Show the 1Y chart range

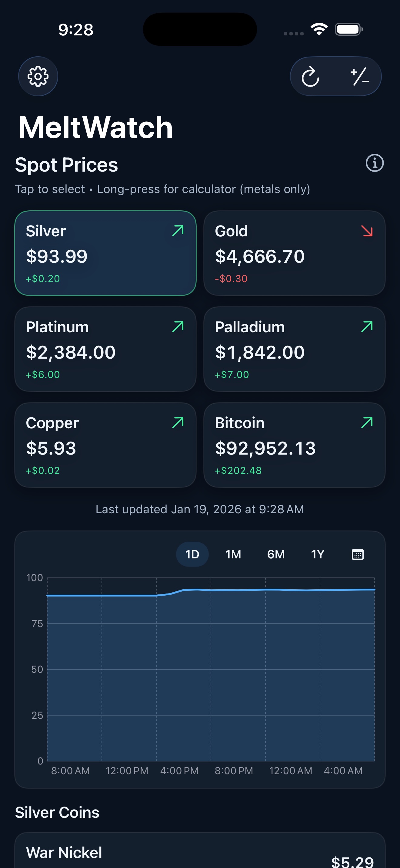tap(317, 554)
